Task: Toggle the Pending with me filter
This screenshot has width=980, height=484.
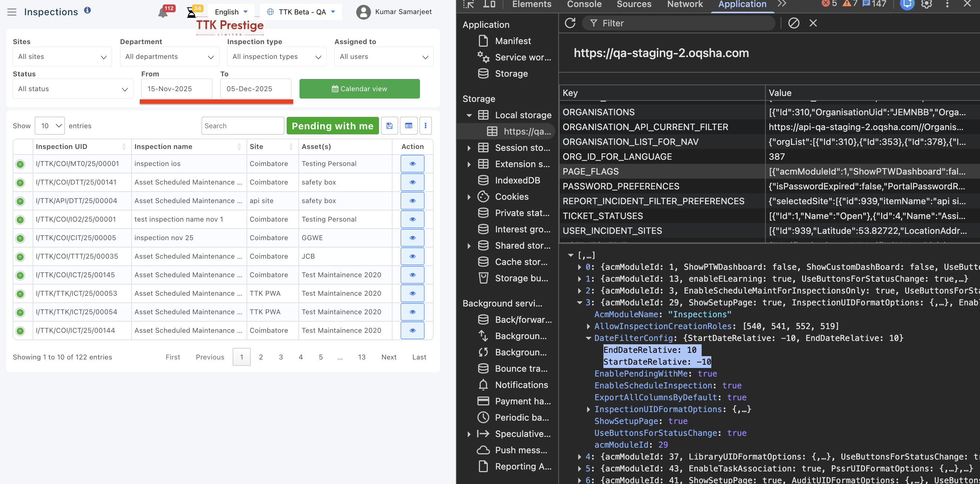Action: click(x=332, y=126)
